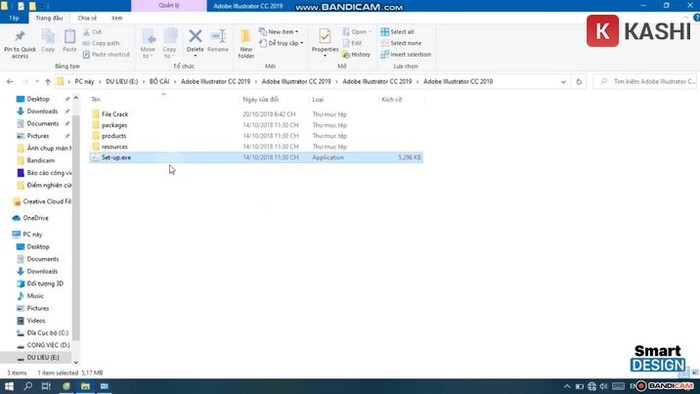Go up one folder level
The width and height of the screenshot is (700, 394).
coord(48,82)
